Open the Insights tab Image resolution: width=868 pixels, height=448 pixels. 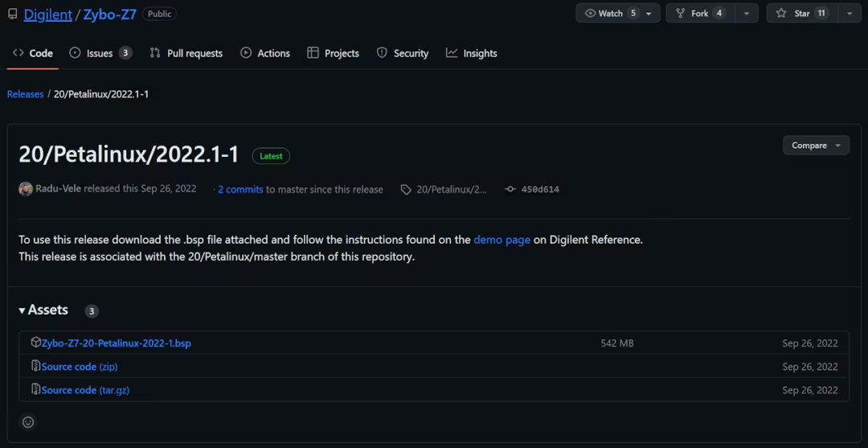click(x=472, y=53)
